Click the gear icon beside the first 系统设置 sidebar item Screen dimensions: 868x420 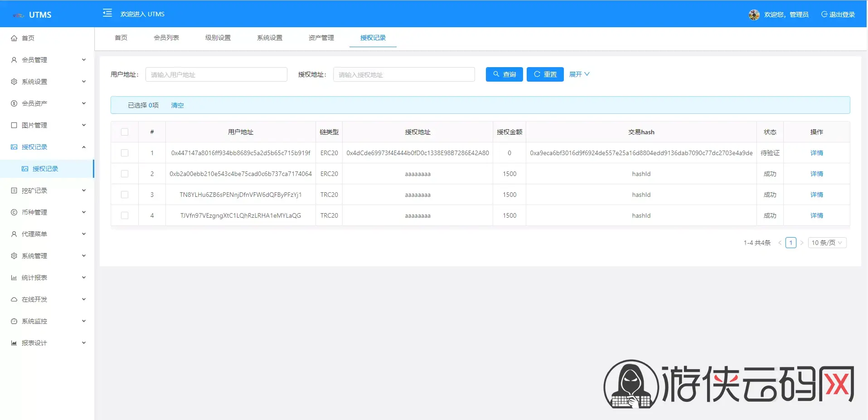(14, 82)
